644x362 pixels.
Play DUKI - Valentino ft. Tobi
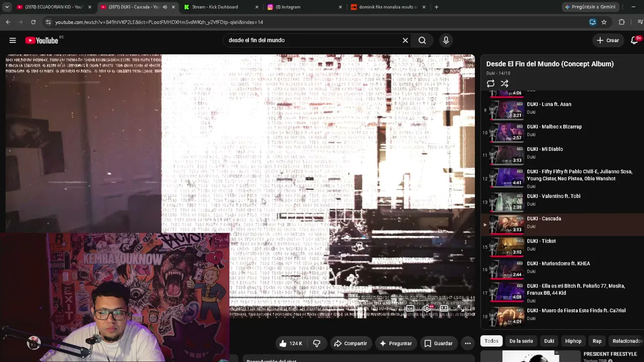click(x=553, y=196)
